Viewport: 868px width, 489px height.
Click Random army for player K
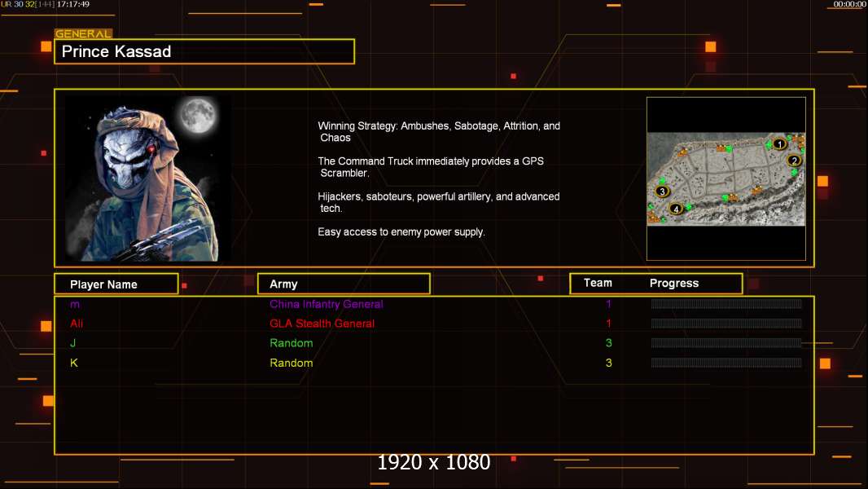coord(292,363)
